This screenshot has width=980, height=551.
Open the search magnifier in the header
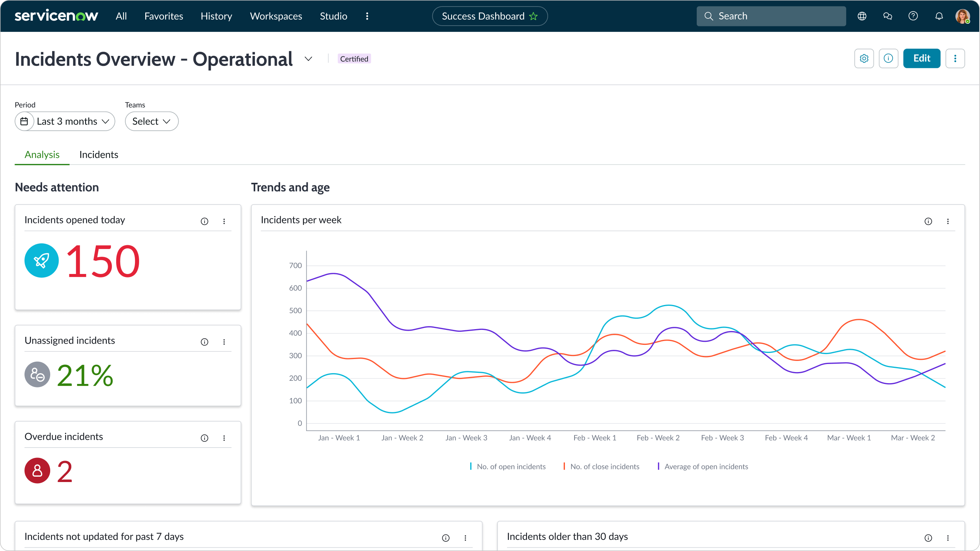709,16
